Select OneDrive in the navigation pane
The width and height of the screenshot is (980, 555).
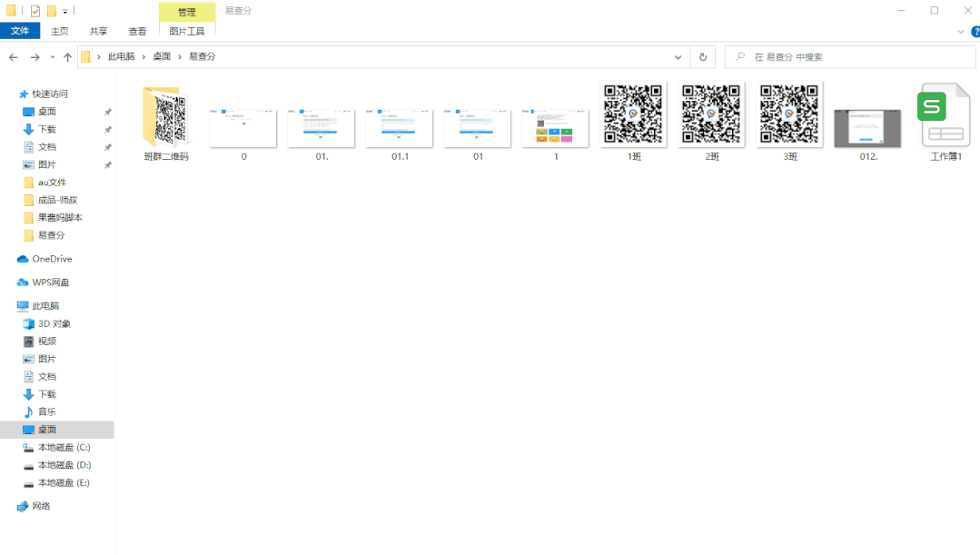click(52, 259)
